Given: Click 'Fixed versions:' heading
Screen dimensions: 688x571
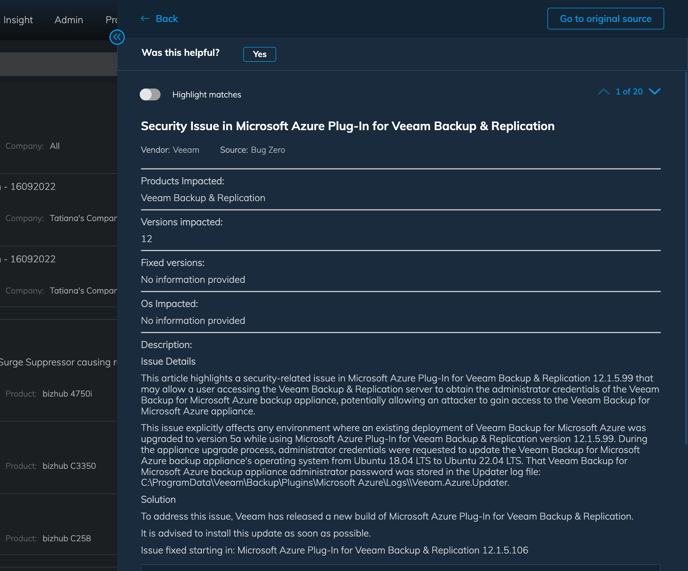Looking at the screenshot, I should click(x=172, y=263).
